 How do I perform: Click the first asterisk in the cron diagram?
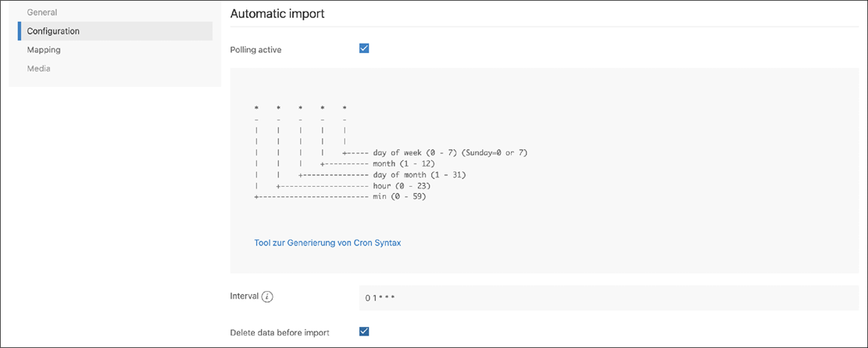pyautogui.click(x=256, y=108)
